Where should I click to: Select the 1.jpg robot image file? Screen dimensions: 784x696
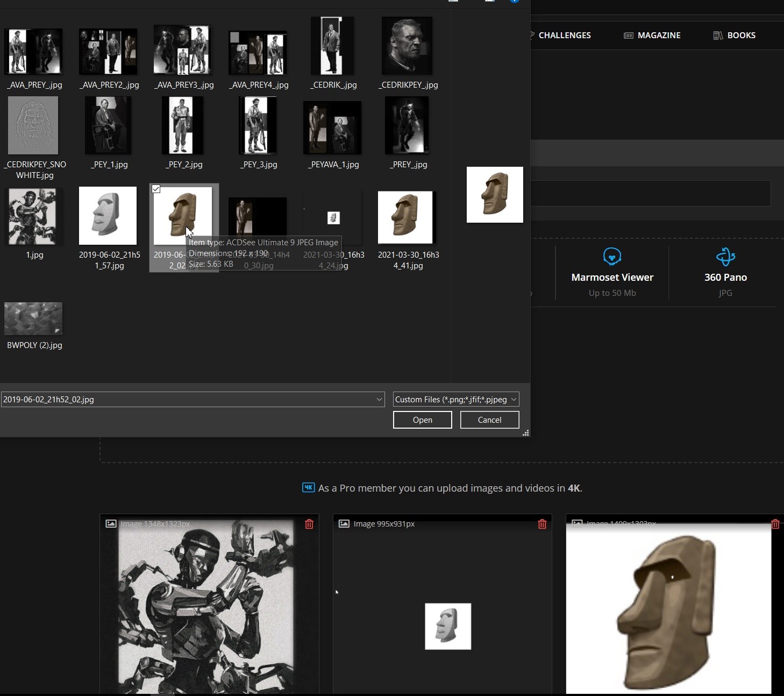pos(33,216)
